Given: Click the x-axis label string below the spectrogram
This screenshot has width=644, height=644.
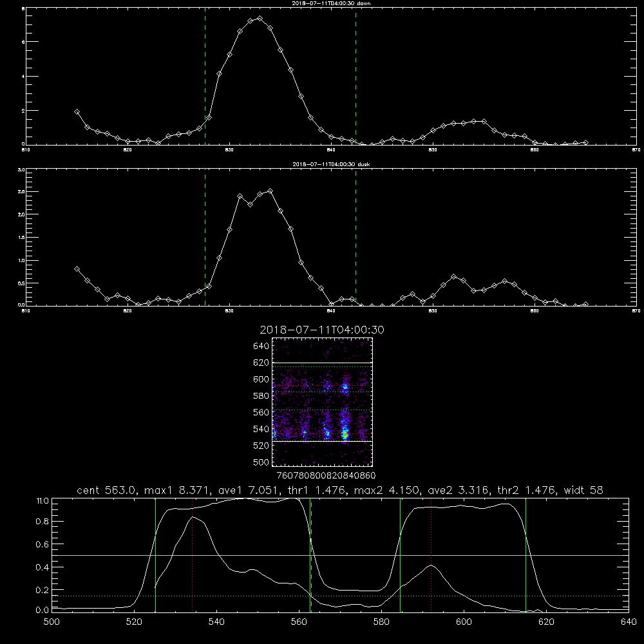Looking at the screenshot, I should click(x=327, y=475).
